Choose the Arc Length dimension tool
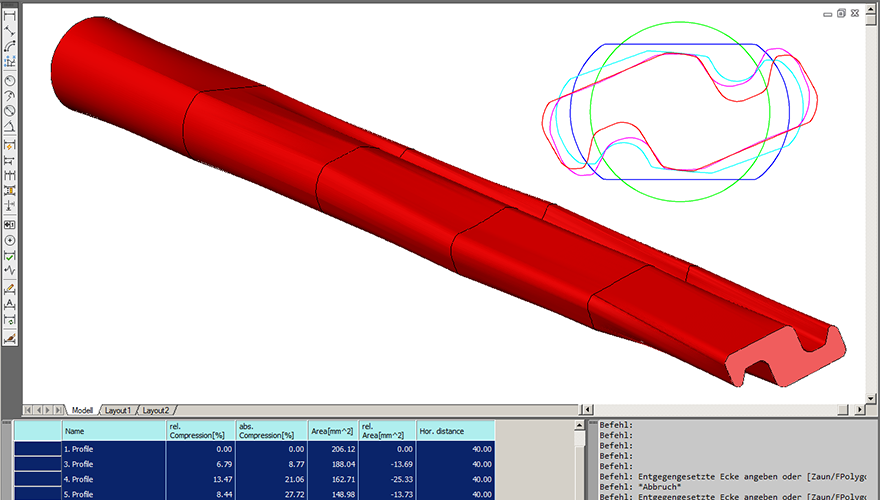 pyautogui.click(x=10, y=47)
